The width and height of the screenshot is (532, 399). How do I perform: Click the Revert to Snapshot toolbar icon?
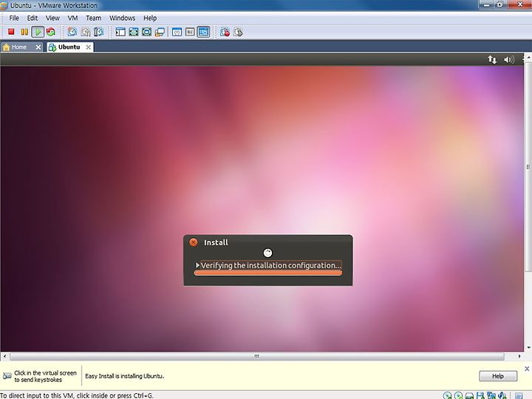86,32
